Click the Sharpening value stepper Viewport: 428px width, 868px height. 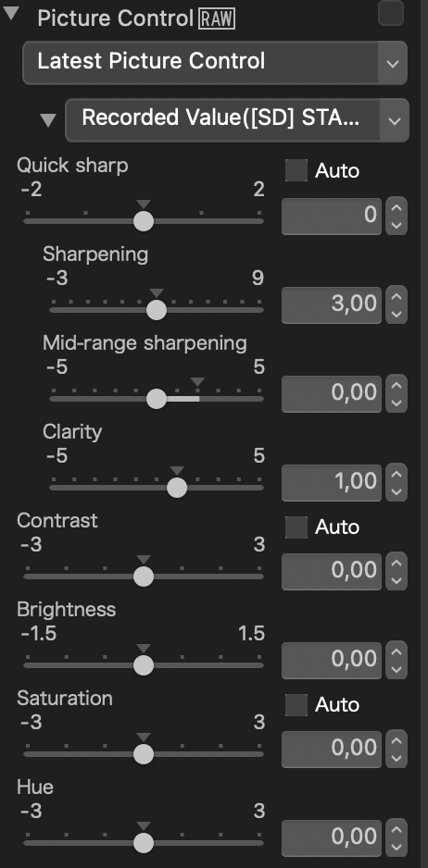397,305
